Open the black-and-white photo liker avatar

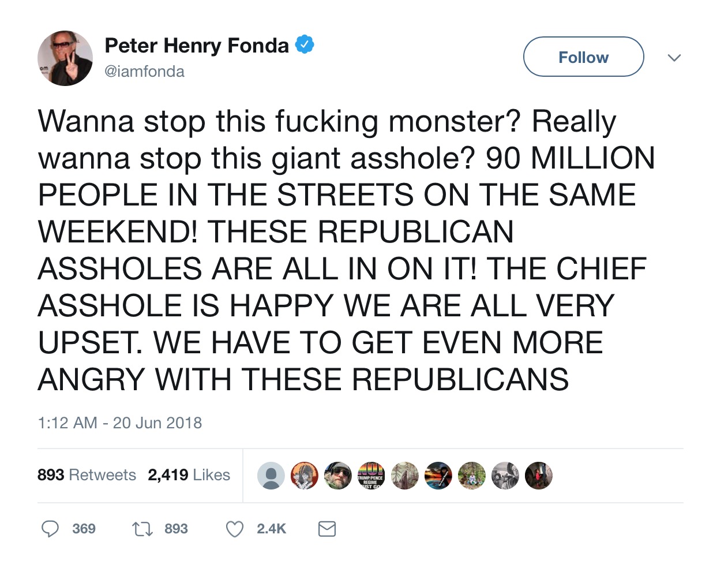pos(505,476)
